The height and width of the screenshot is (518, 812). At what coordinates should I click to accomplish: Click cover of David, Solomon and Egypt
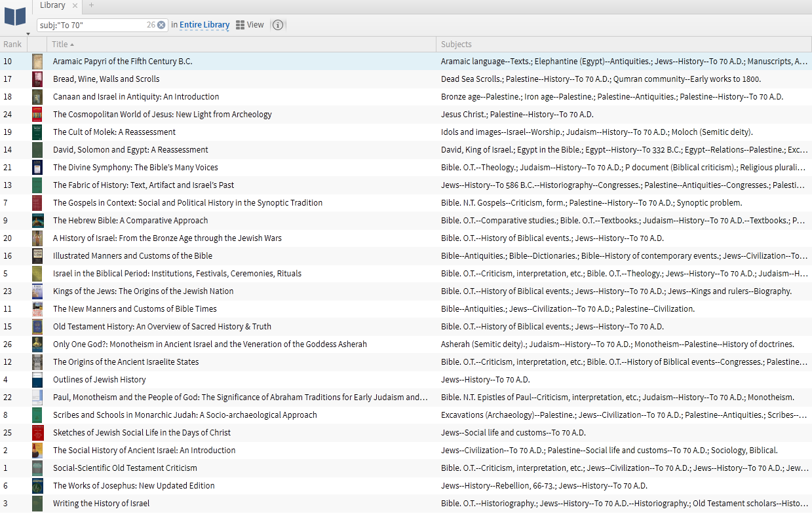click(37, 150)
